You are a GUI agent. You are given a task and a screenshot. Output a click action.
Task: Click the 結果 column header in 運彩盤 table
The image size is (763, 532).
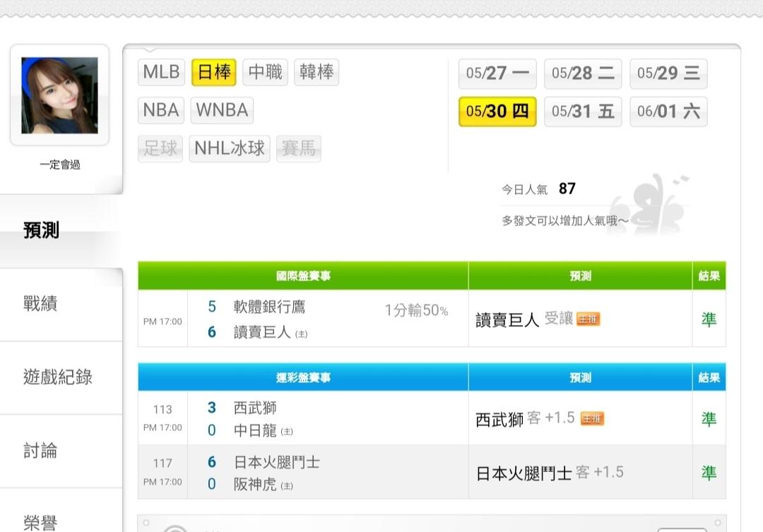(x=709, y=377)
